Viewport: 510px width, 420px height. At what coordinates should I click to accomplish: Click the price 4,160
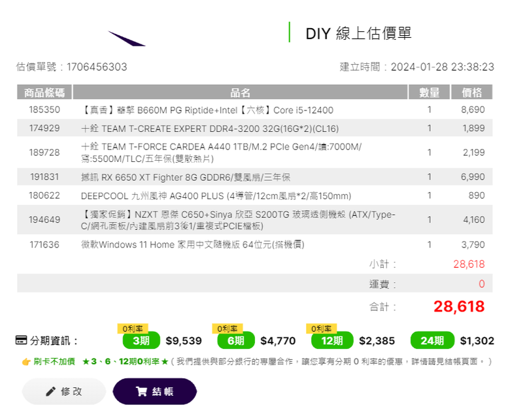pyautogui.click(x=474, y=220)
